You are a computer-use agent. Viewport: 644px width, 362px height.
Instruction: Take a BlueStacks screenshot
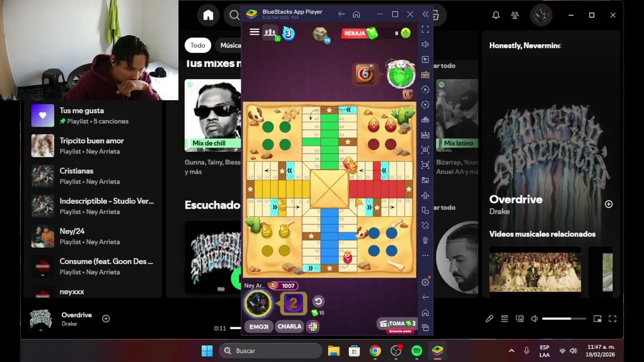(x=425, y=150)
